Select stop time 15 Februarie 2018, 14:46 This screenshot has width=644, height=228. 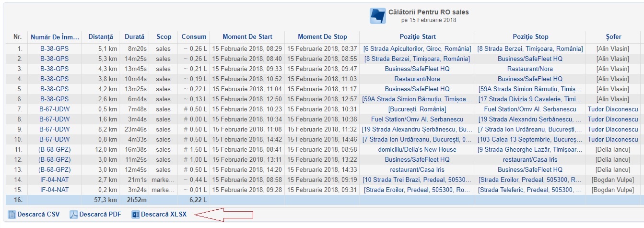[x=322, y=140]
